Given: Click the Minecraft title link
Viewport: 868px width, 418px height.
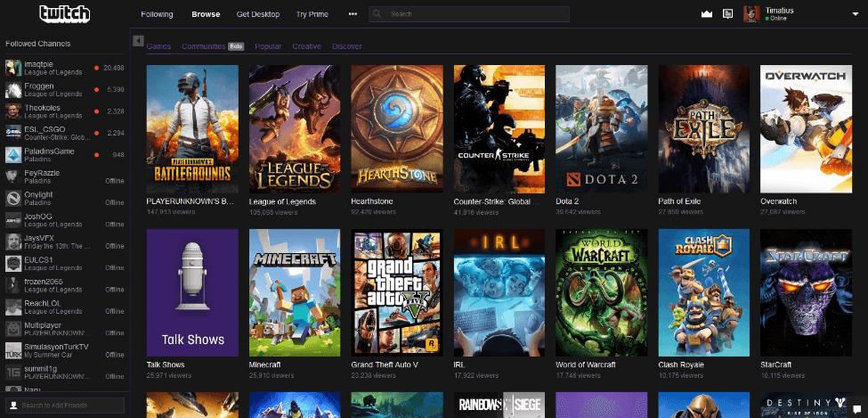Looking at the screenshot, I should 265,365.
